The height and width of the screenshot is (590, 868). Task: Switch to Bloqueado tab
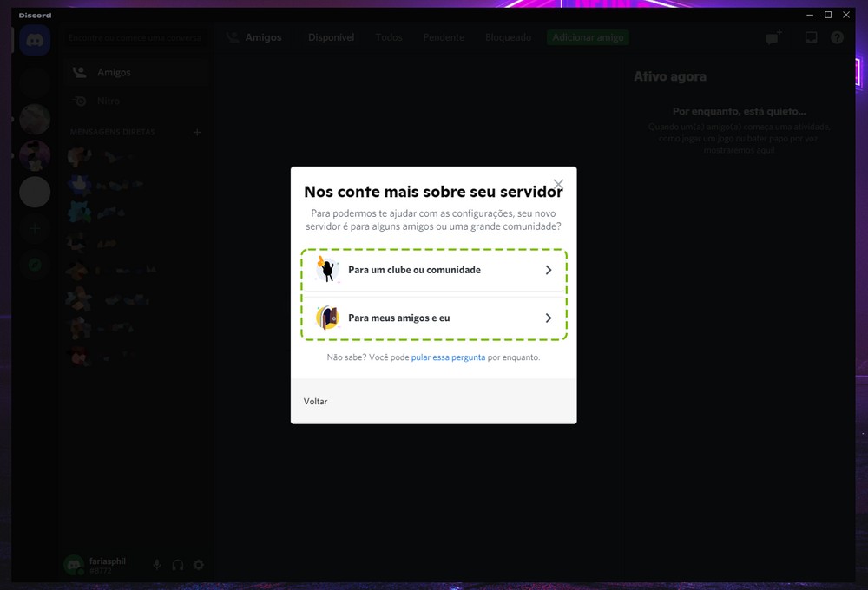pos(508,37)
